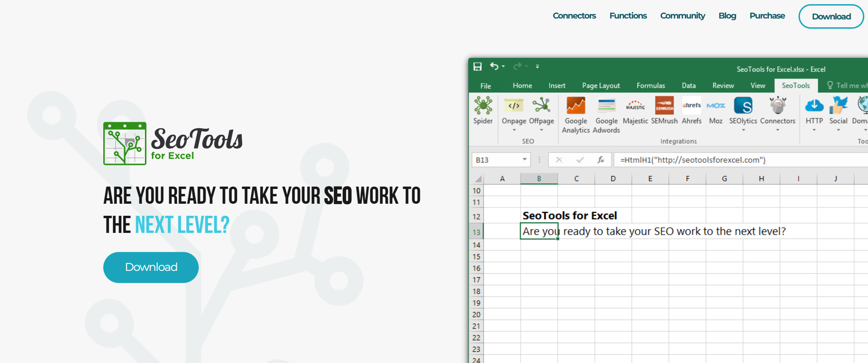Expand the Onpage dropdown arrow
The width and height of the screenshot is (868, 363).
pos(514,130)
